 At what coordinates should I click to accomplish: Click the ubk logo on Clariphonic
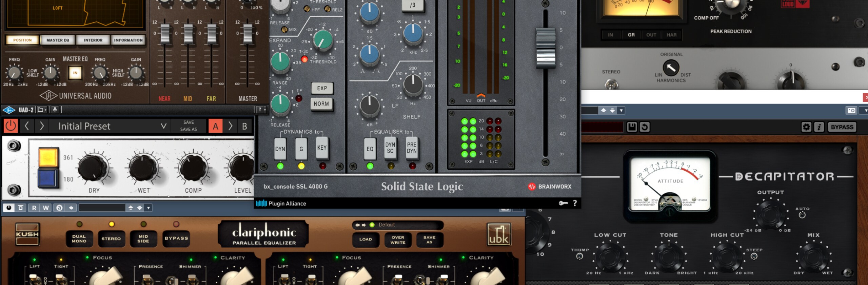(498, 234)
